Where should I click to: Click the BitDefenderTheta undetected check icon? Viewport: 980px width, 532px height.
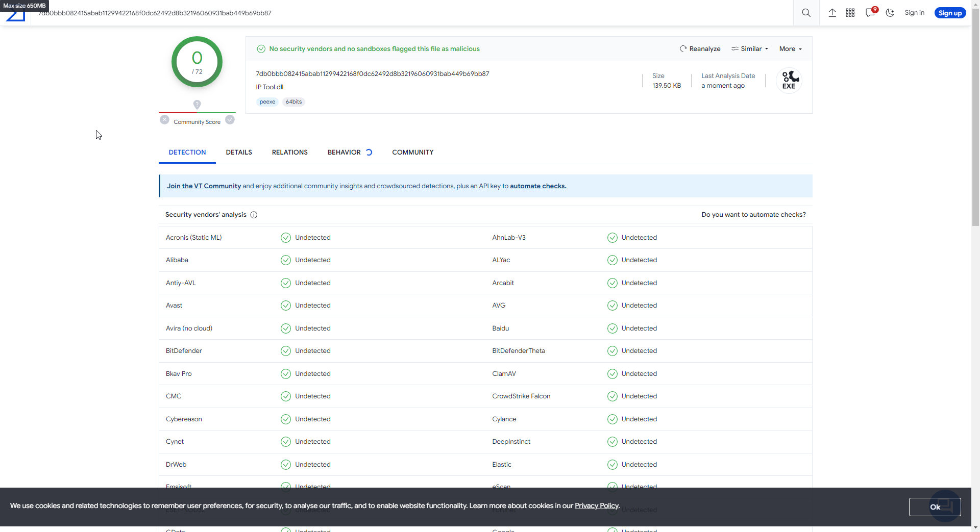[612, 351]
